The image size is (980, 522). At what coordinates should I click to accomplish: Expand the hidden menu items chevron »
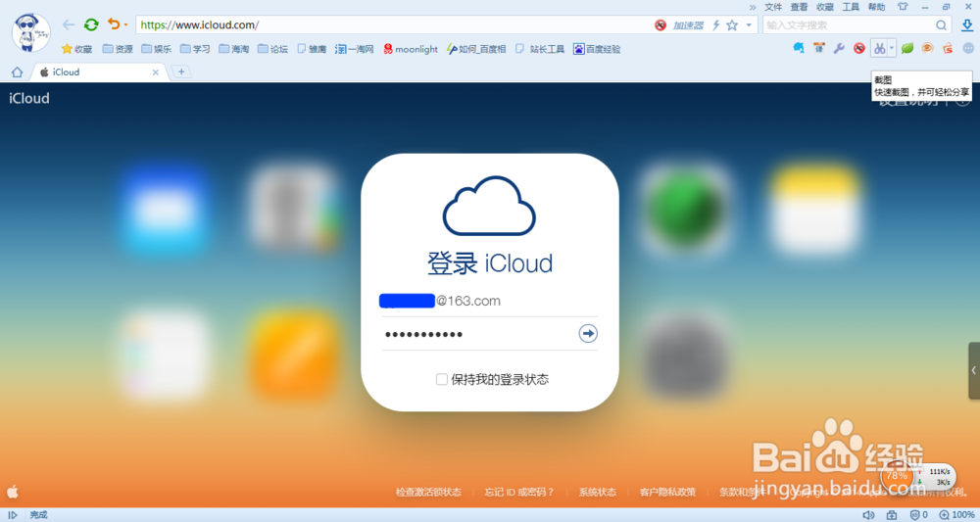click(x=753, y=7)
